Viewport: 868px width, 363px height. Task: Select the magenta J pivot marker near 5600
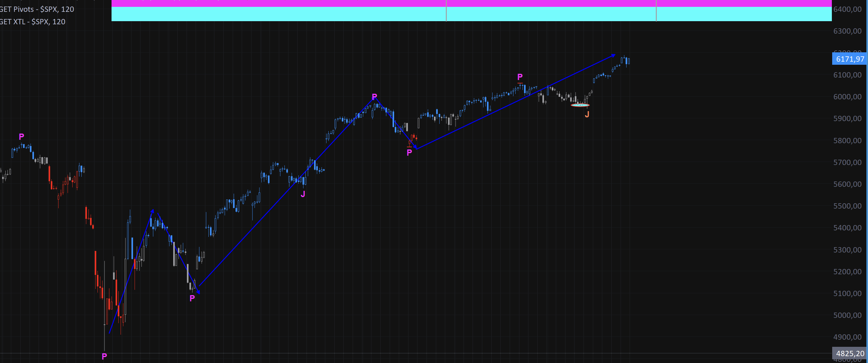click(303, 194)
